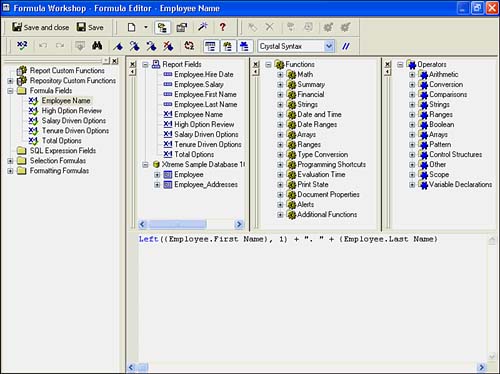This screenshot has height=374, width=500.
Task: Expand the Strings functions node
Action: pyautogui.click(x=280, y=104)
